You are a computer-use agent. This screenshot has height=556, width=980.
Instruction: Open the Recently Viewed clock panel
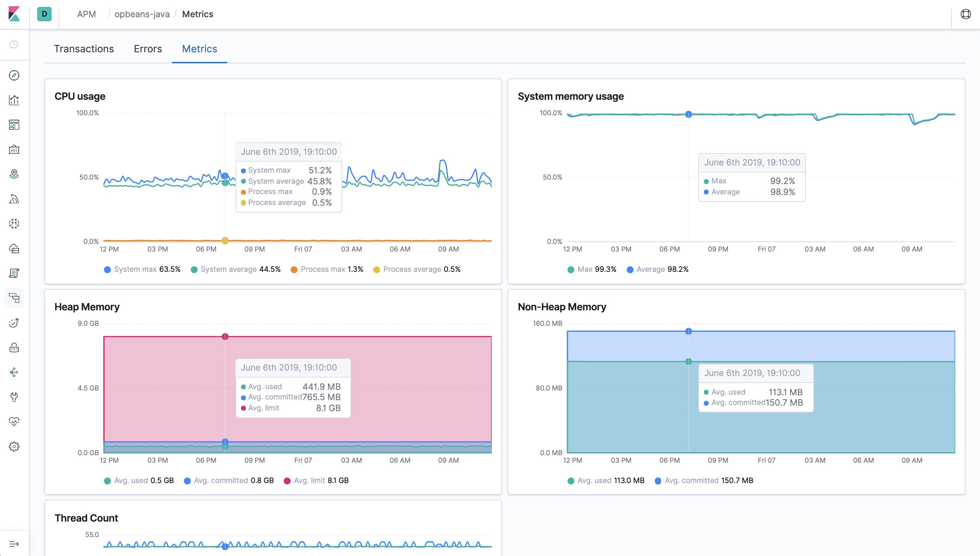point(14,45)
